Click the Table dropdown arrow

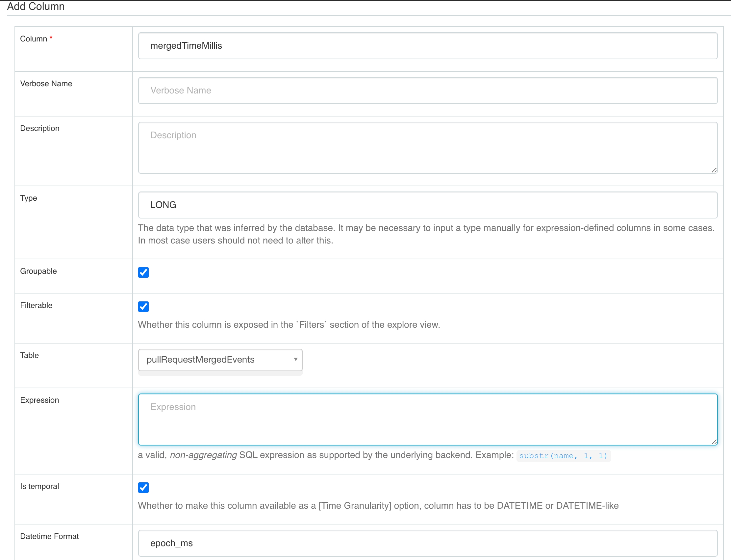coord(295,359)
